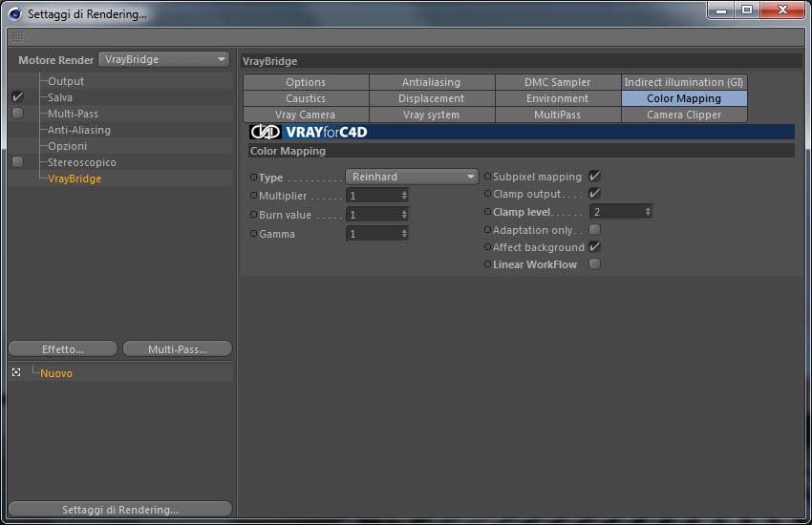Click the Clamp level stepper arrows
Image resolution: width=812 pixels, height=525 pixels.
[648, 212]
